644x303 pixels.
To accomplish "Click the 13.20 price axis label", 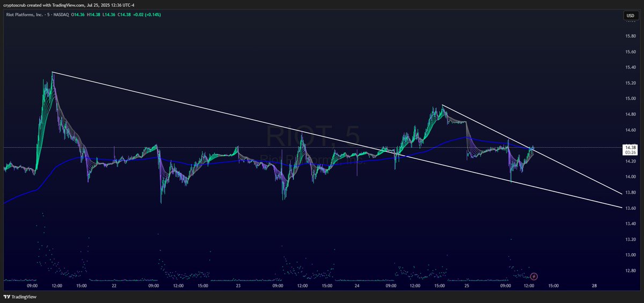I will [x=631, y=239].
